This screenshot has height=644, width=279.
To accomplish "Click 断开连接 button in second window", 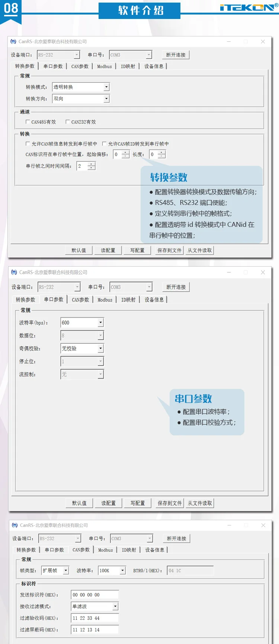I will pos(176,287).
